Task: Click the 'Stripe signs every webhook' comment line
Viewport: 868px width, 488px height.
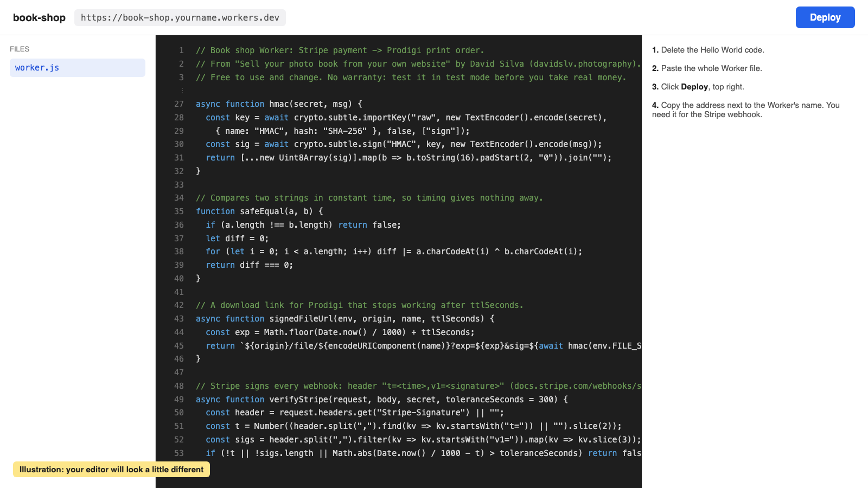Action: pos(418,386)
